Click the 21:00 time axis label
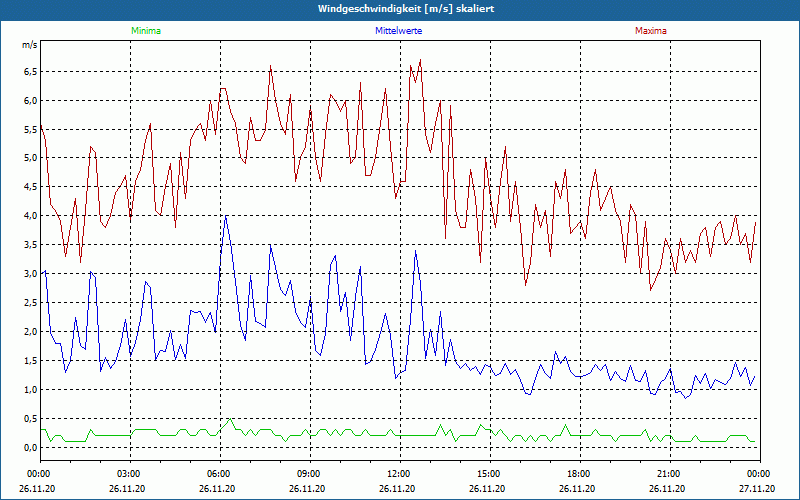The height and width of the screenshot is (500, 800). (x=670, y=474)
